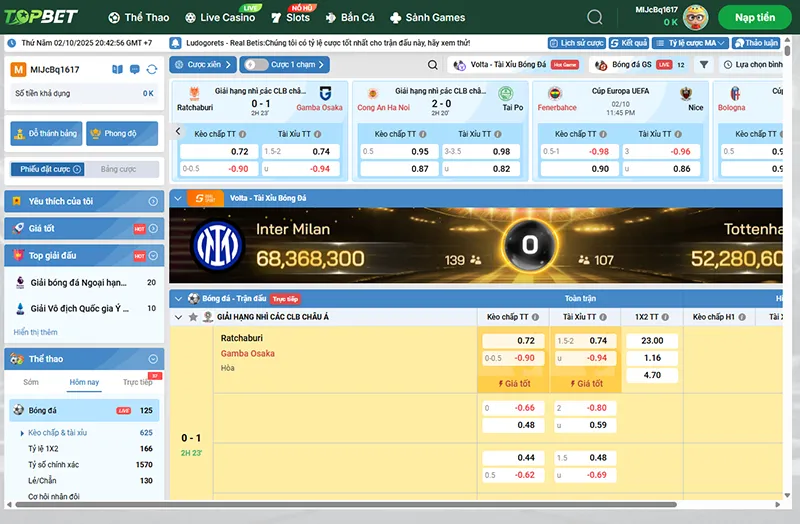Open Kết quả button
The height and width of the screenshot is (524, 800).
click(629, 43)
